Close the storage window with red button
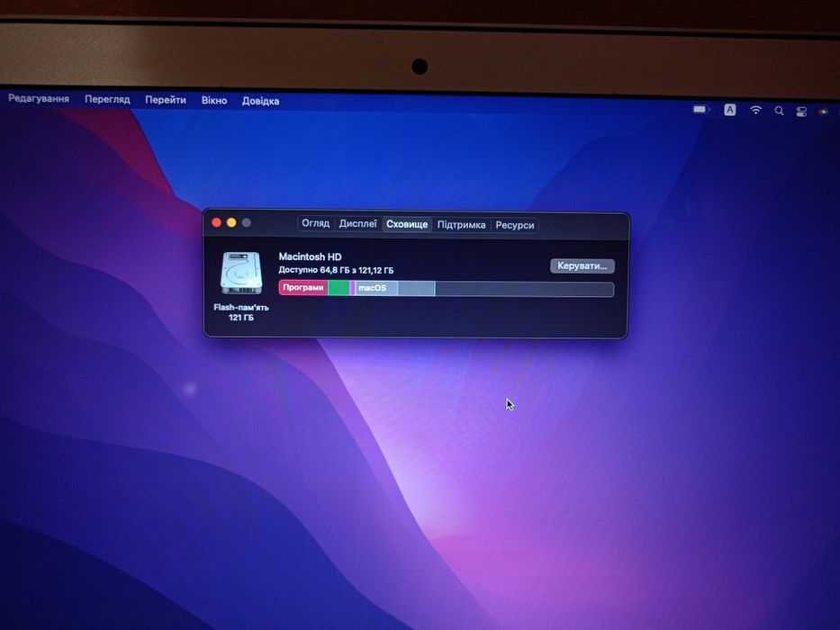The height and width of the screenshot is (630, 840). click(x=216, y=222)
